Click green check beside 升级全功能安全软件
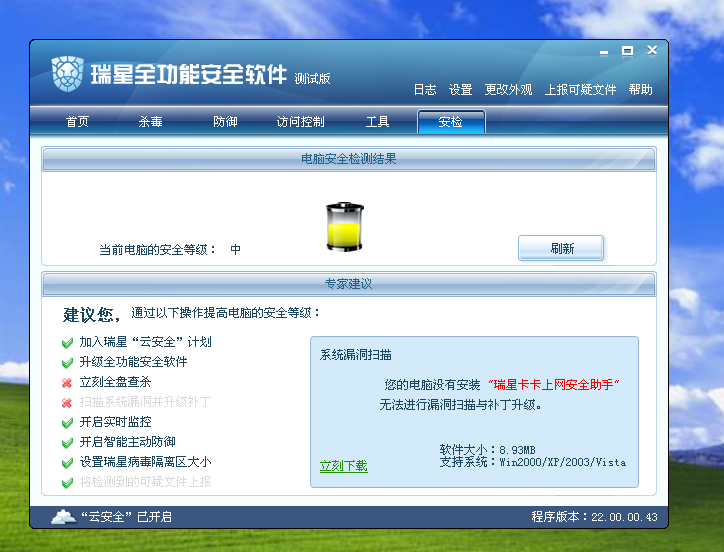724x552 pixels. click(67, 363)
